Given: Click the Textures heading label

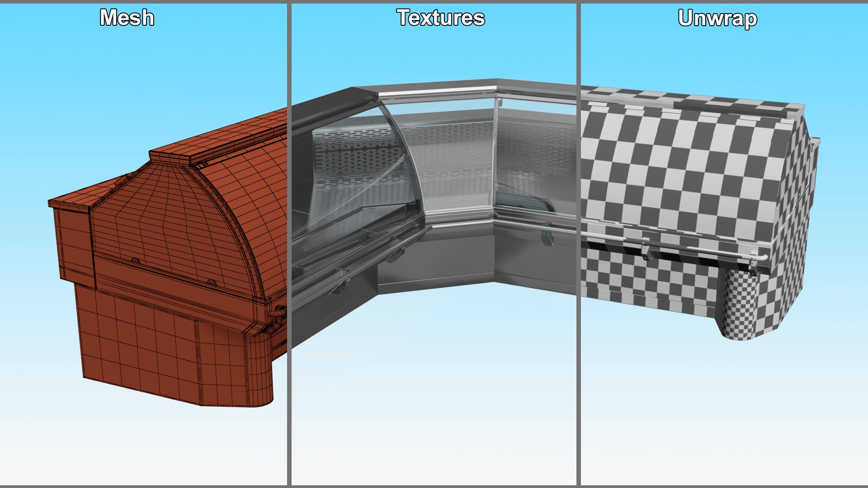Looking at the screenshot, I should click(441, 18).
